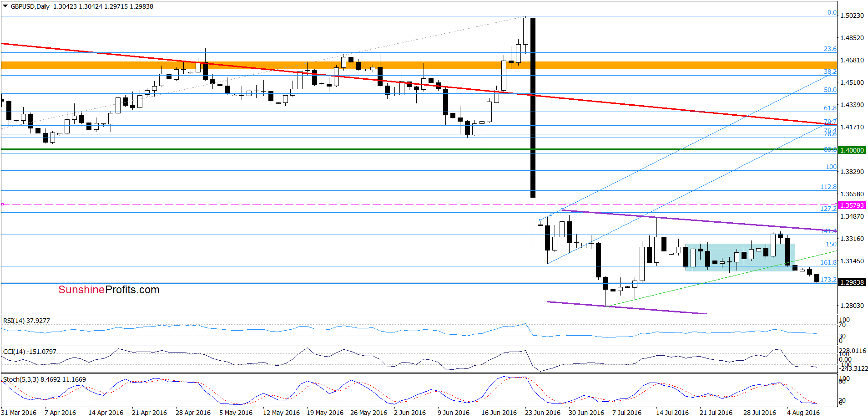
Task: Select the red declining trend line
Action: pyautogui.click(x=419, y=84)
